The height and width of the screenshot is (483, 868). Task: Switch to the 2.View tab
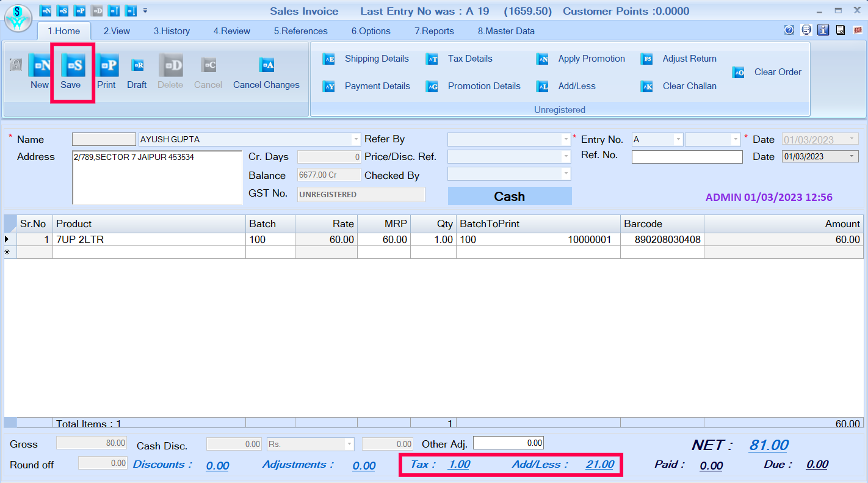coord(117,31)
